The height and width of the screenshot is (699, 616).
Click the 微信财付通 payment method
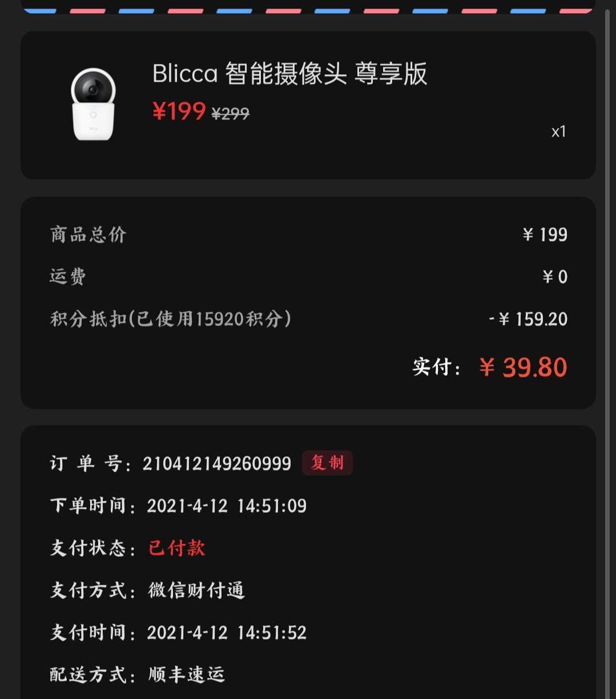196,590
